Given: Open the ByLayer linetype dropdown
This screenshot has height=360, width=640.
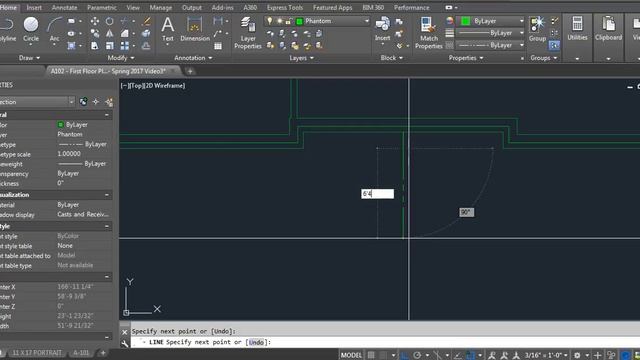Looking at the screenshot, I should 521,45.
